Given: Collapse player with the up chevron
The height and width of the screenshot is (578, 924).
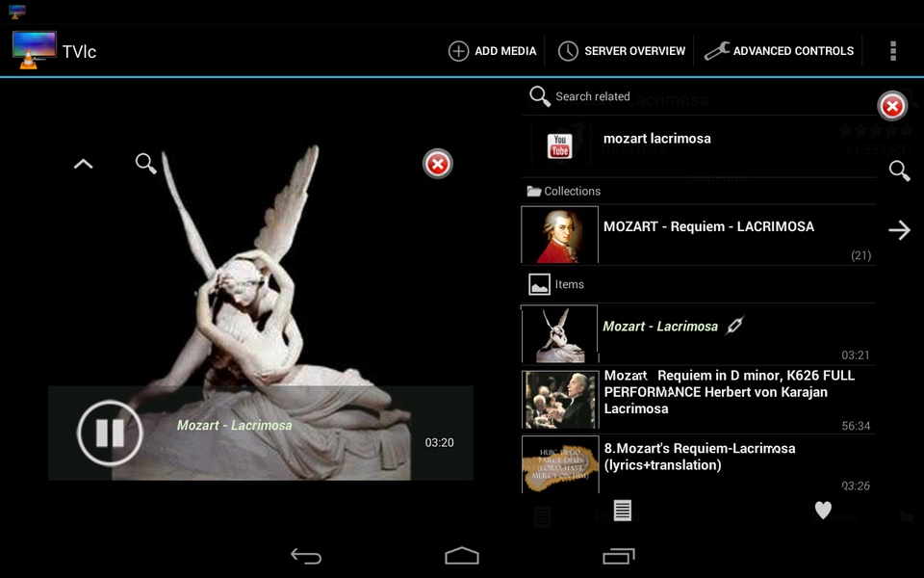Looking at the screenshot, I should click(83, 164).
